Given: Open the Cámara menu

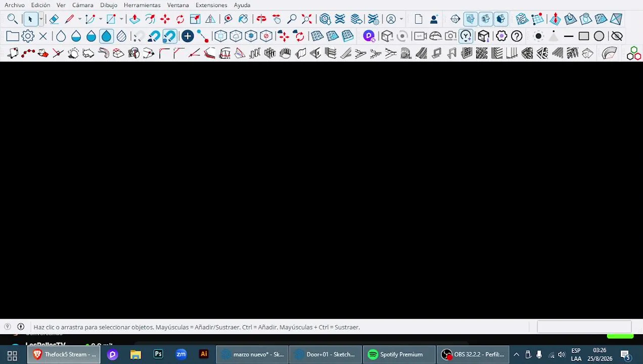Looking at the screenshot, I should pos(83,5).
